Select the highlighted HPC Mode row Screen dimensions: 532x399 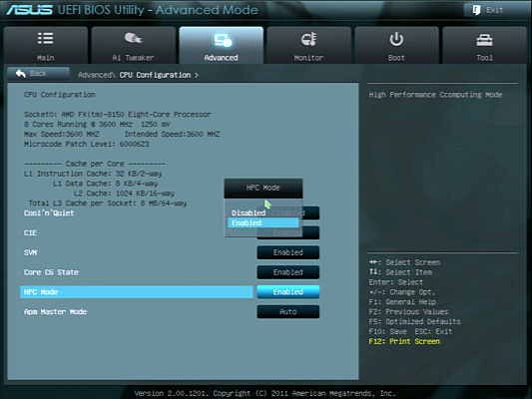[137, 292]
